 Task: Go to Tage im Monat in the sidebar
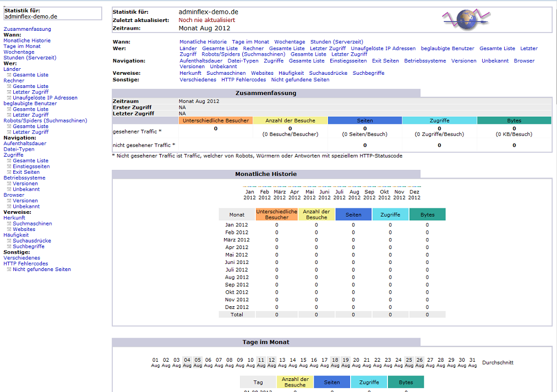coord(22,46)
